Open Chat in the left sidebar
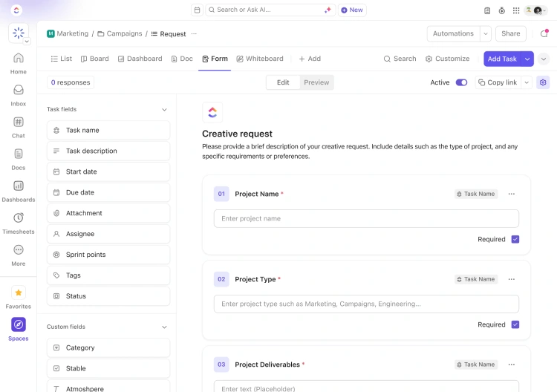This screenshot has height=392, width=557. point(19,122)
